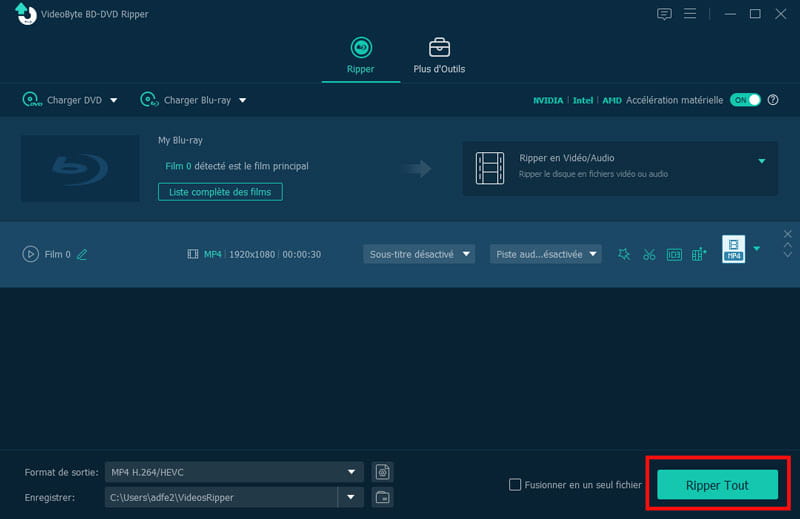Rename Film 0 with pencil icon
Viewport: 800px width, 519px height.
[x=82, y=254]
